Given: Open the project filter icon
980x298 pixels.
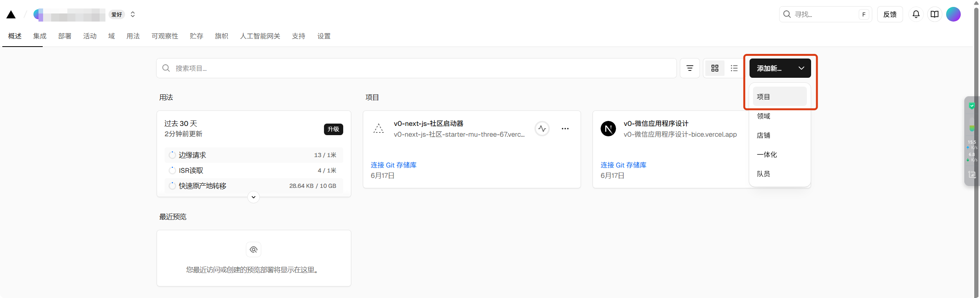Looking at the screenshot, I should [690, 68].
